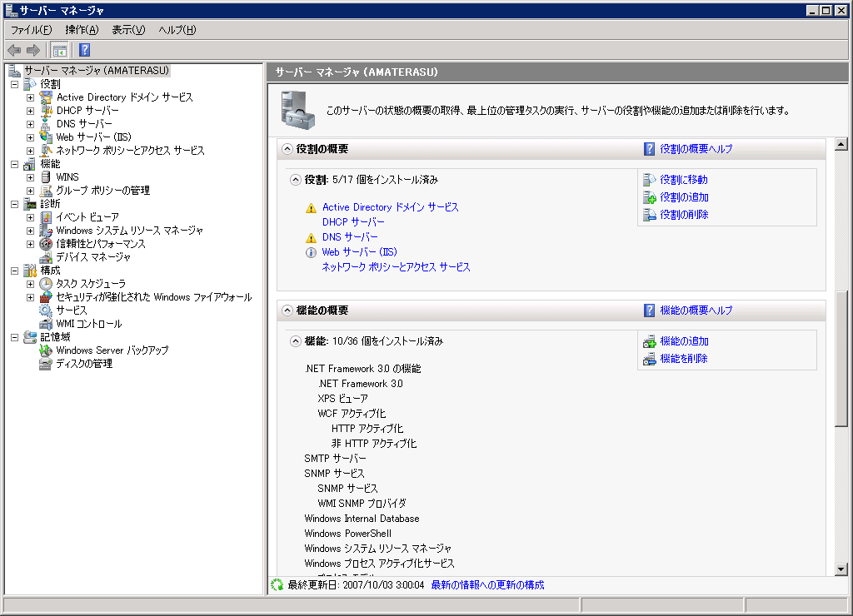This screenshot has height=616, width=853.
Task: Collapse the 診断 tree node
Action: [14, 204]
